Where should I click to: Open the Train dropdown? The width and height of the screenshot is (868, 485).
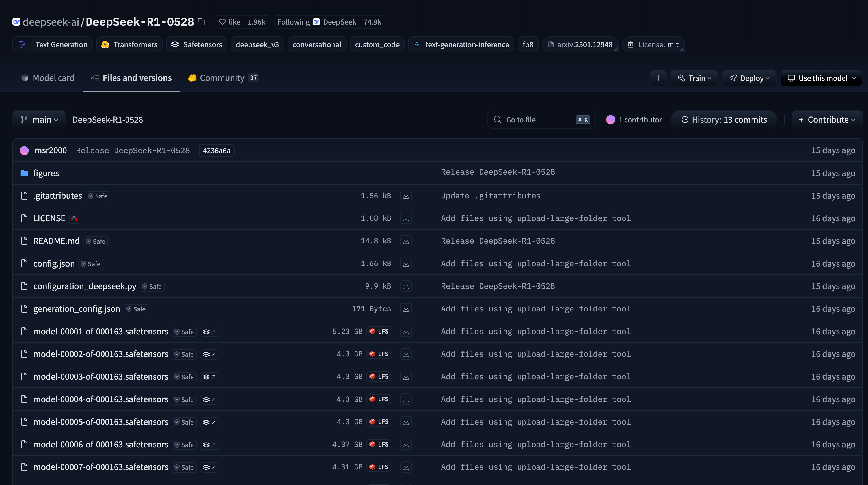pyautogui.click(x=694, y=78)
